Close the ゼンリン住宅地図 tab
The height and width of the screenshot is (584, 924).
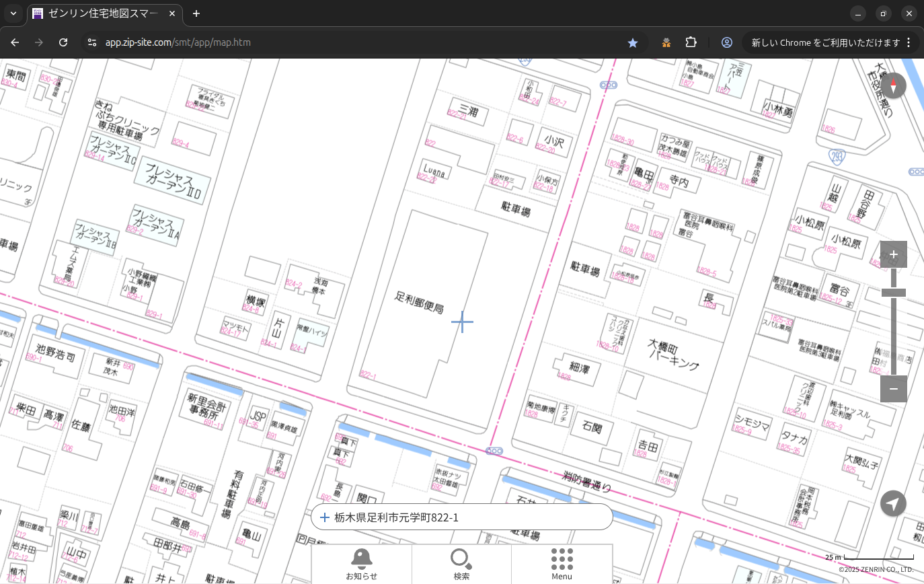[x=172, y=13]
